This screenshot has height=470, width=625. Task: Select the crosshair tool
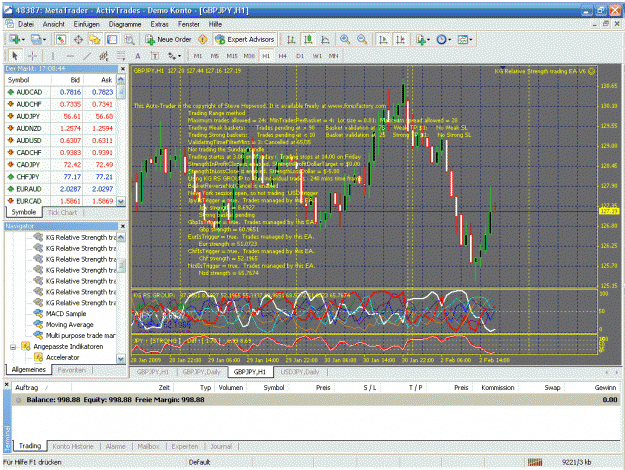tap(32, 56)
